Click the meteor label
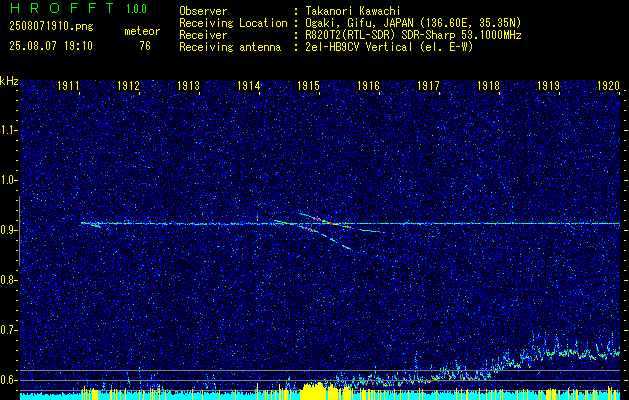The height and width of the screenshot is (400, 629). pyautogui.click(x=142, y=31)
